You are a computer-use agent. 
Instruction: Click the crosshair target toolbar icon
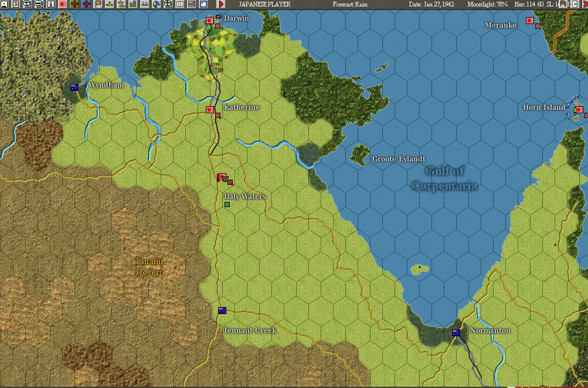[168, 4]
